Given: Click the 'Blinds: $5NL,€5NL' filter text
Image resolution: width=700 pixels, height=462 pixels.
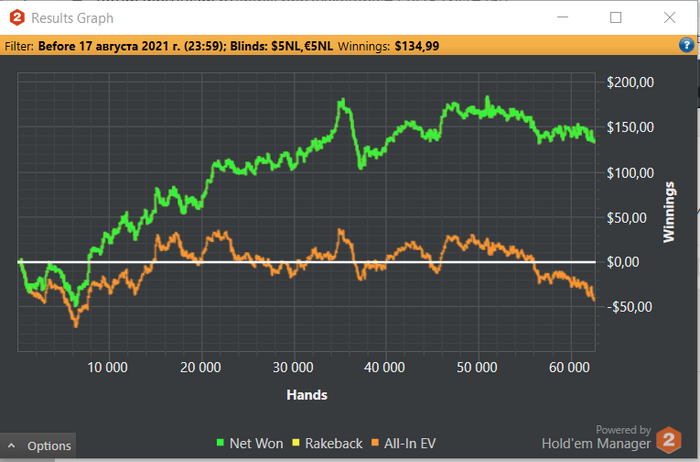Looking at the screenshot, I should pyautogui.click(x=281, y=46).
